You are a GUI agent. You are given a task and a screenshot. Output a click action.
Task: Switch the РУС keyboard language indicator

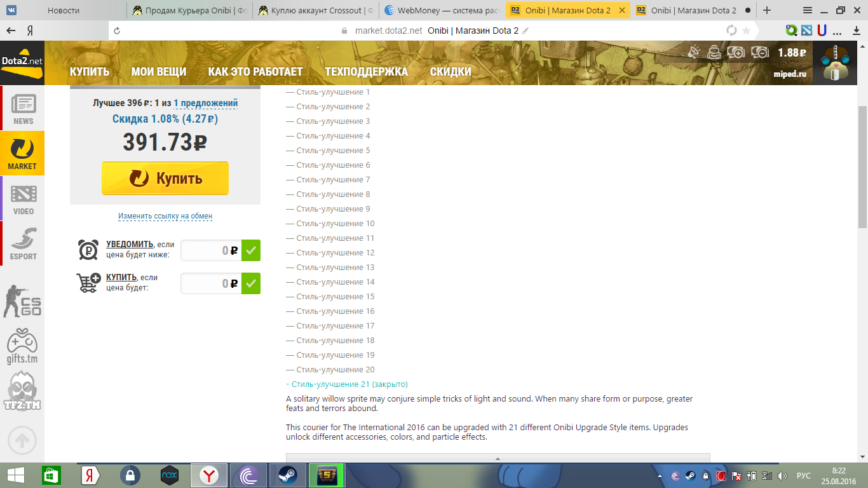804,476
